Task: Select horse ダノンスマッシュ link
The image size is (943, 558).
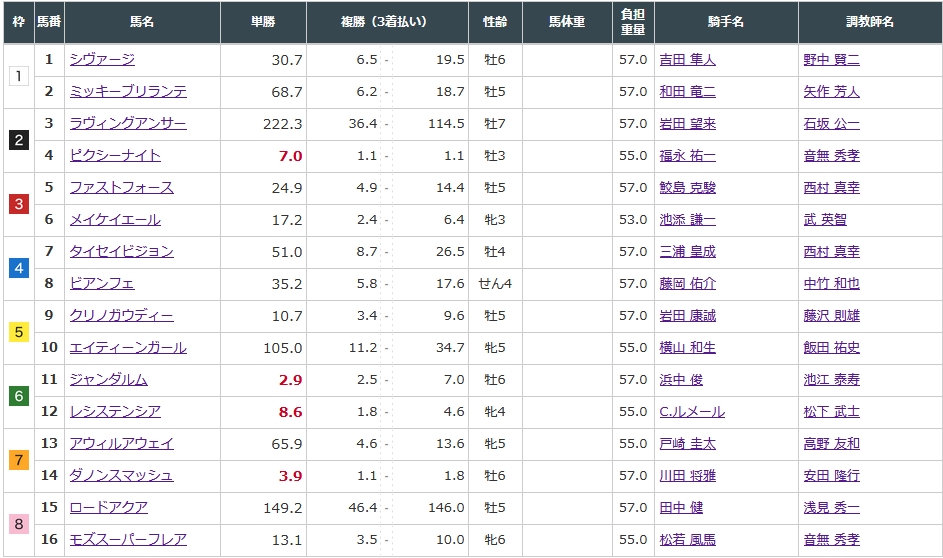Action: pos(121,476)
